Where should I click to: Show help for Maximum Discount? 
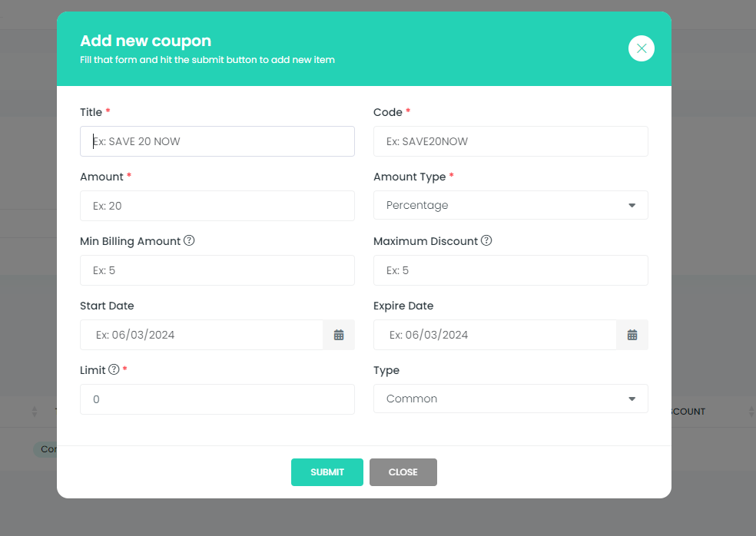tap(486, 240)
